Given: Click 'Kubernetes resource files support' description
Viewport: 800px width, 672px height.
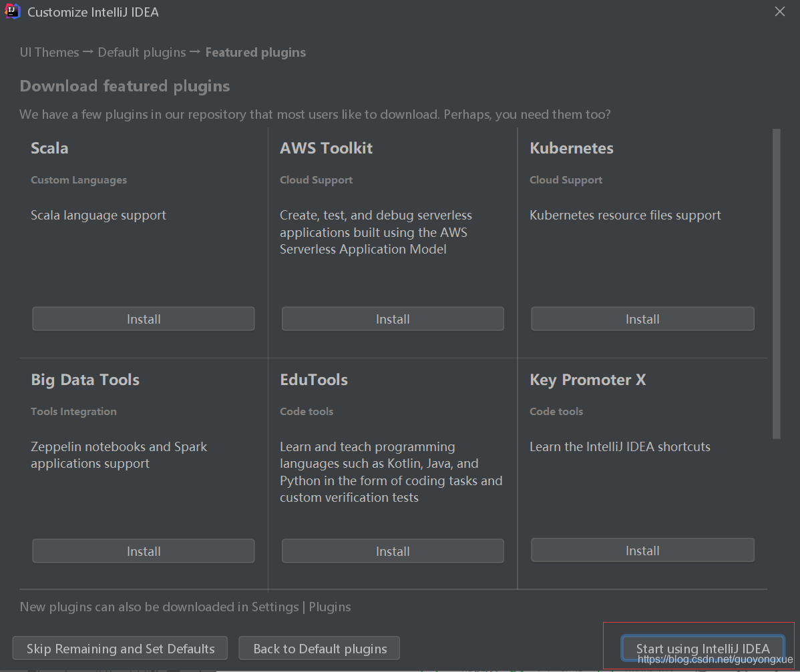Looking at the screenshot, I should click(625, 215).
